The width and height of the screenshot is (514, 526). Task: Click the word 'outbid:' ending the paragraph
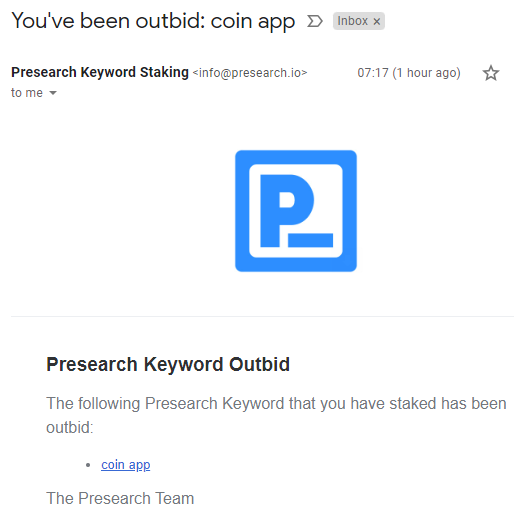70,428
